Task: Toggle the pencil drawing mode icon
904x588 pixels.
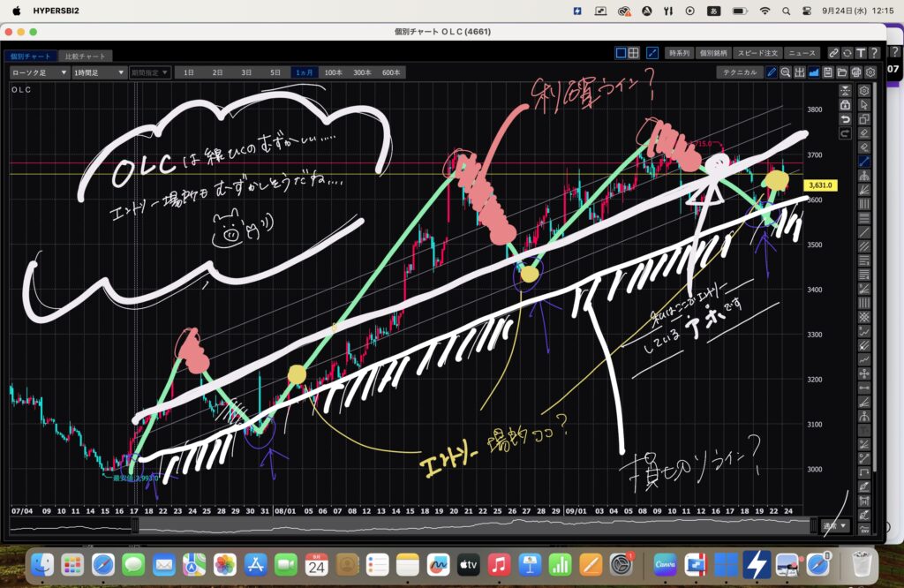Action: 772,72
